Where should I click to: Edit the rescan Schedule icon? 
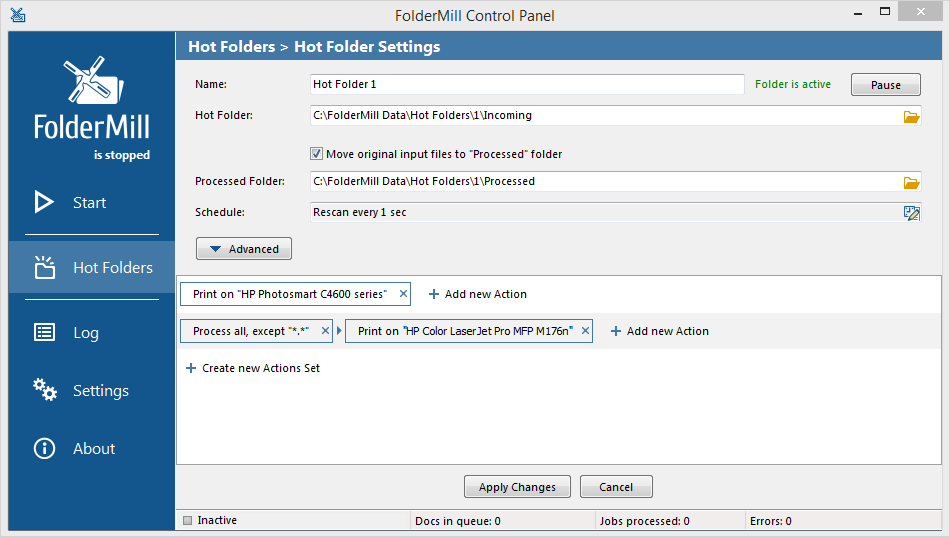point(911,213)
